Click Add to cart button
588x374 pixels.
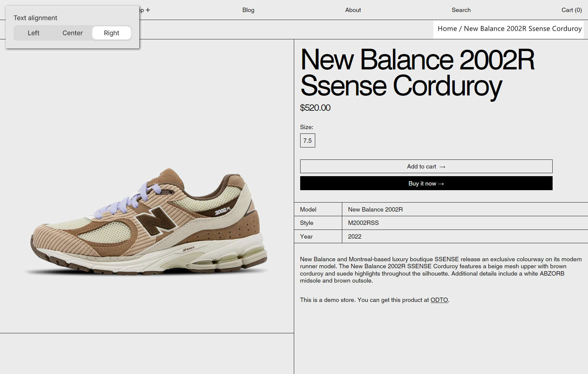(x=426, y=166)
